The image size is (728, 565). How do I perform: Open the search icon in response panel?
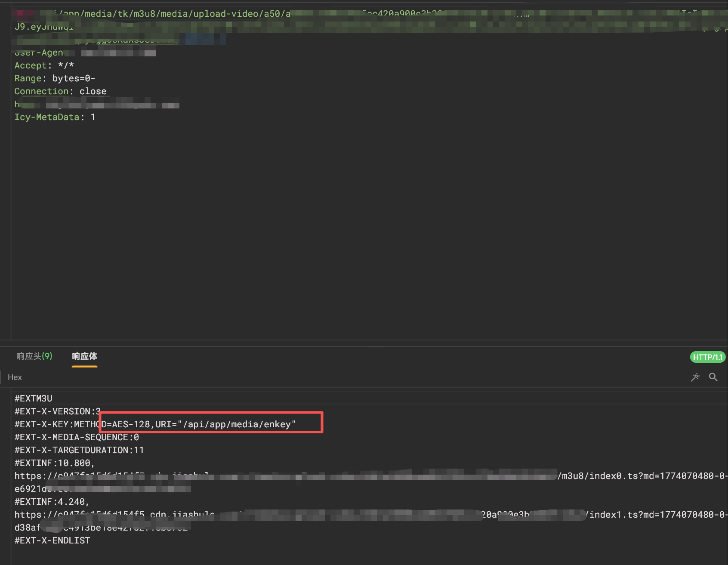pyautogui.click(x=713, y=377)
